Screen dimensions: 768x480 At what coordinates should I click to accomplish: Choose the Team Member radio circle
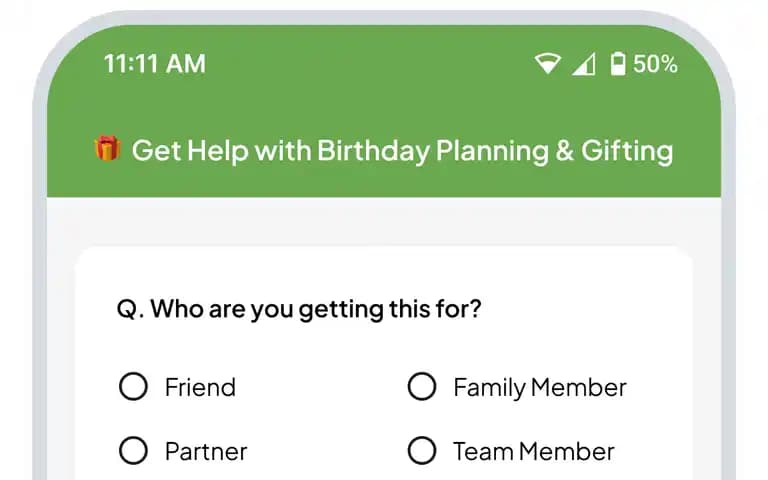pyautogui.click(x=422, y=450)
